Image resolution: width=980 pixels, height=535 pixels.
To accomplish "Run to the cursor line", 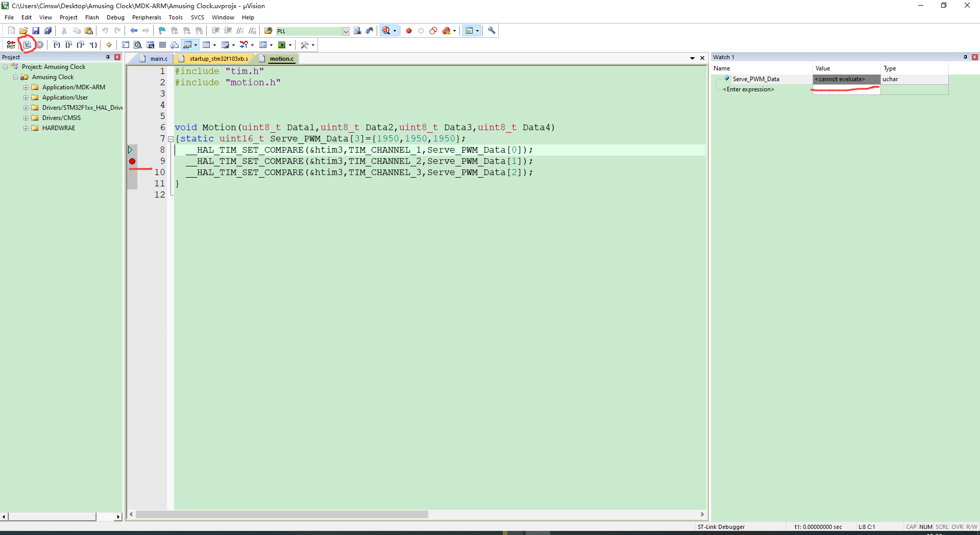I will tap(93, 45).
